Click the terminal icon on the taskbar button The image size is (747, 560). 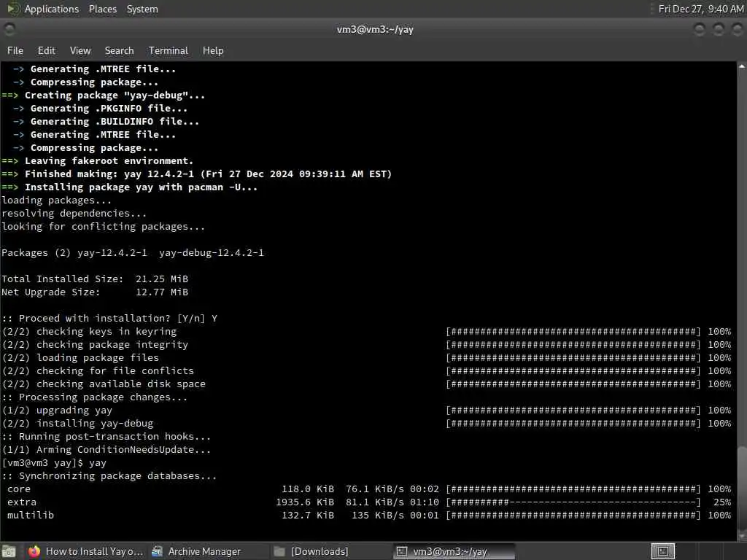[x=402, y=551]
